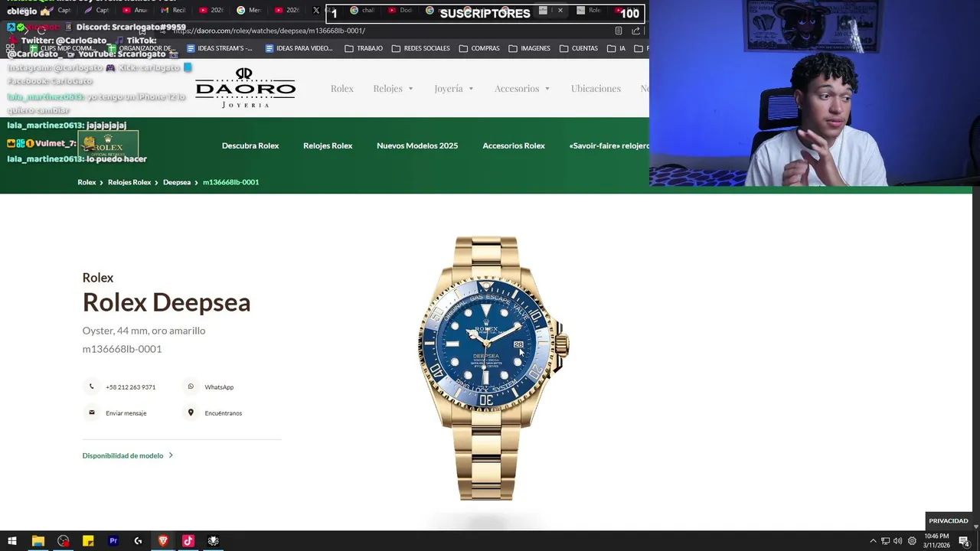Open the REDES SOCIALES bookmarks folder
The width and height of the screenshot is (980, 551).
pos(420,48)
